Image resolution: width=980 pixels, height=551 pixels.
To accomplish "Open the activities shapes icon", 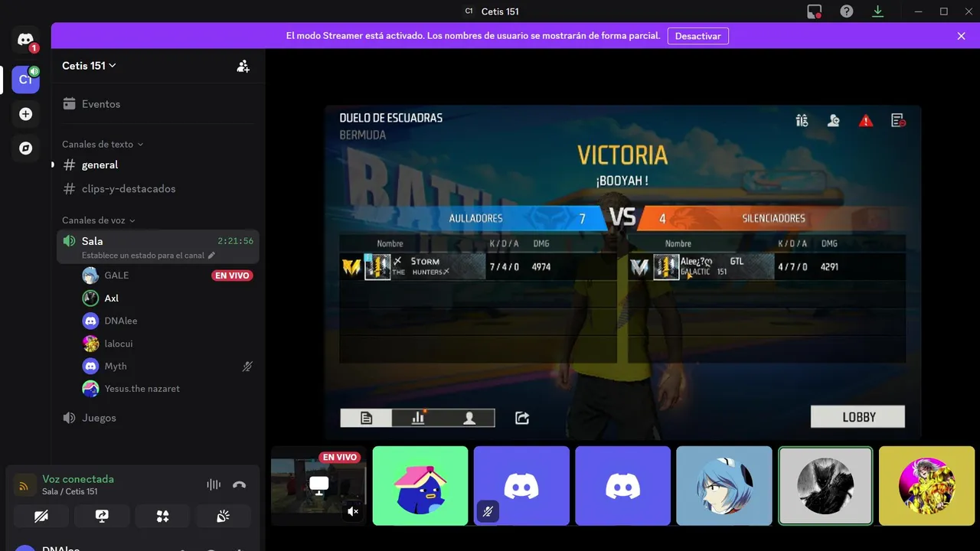I will point(162,517).
